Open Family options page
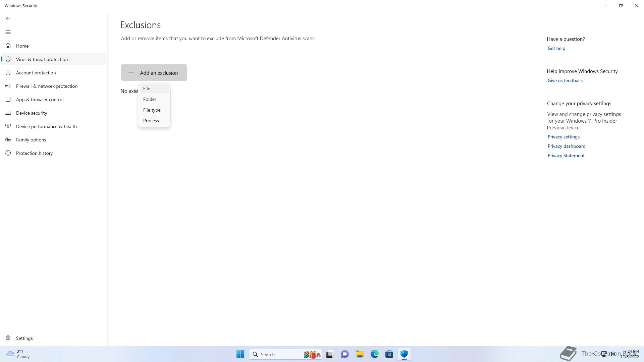The height and width of the screenshot is (362, 644). 54,140
